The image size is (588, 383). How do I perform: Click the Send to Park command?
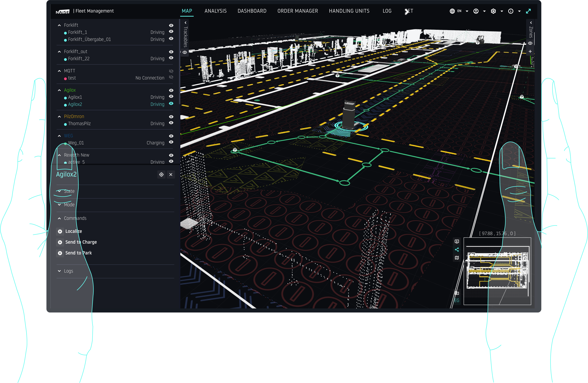click(x=78, y=253)
